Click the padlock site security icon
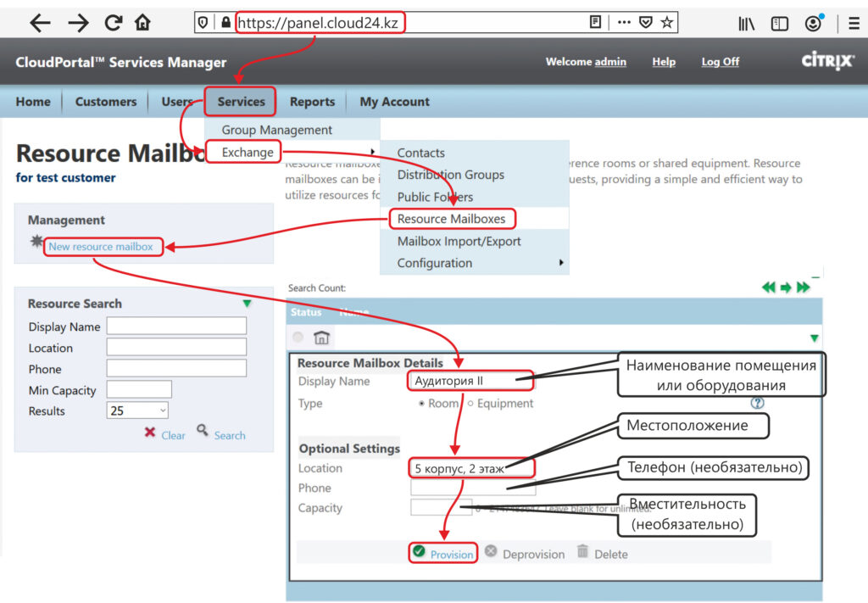 (225, 23)
